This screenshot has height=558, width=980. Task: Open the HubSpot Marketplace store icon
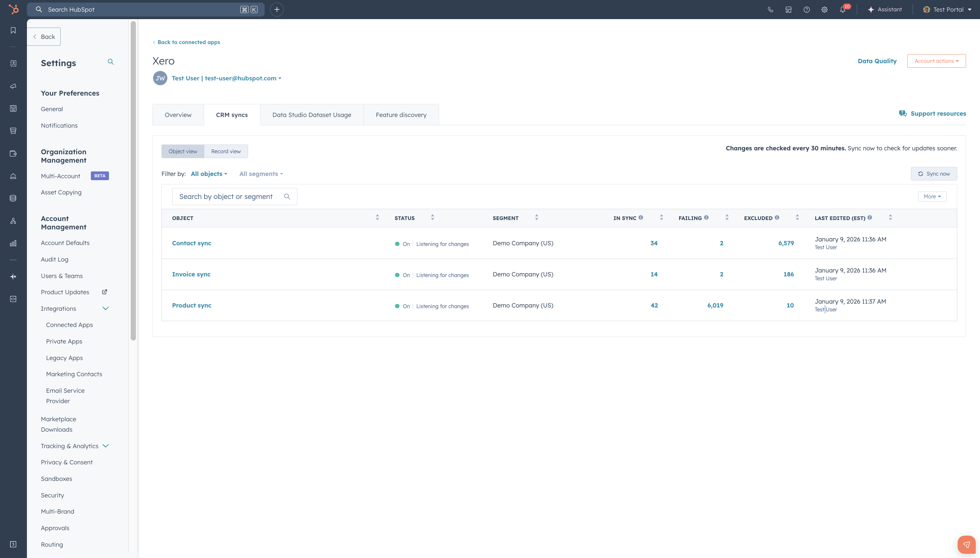(789, 10)
